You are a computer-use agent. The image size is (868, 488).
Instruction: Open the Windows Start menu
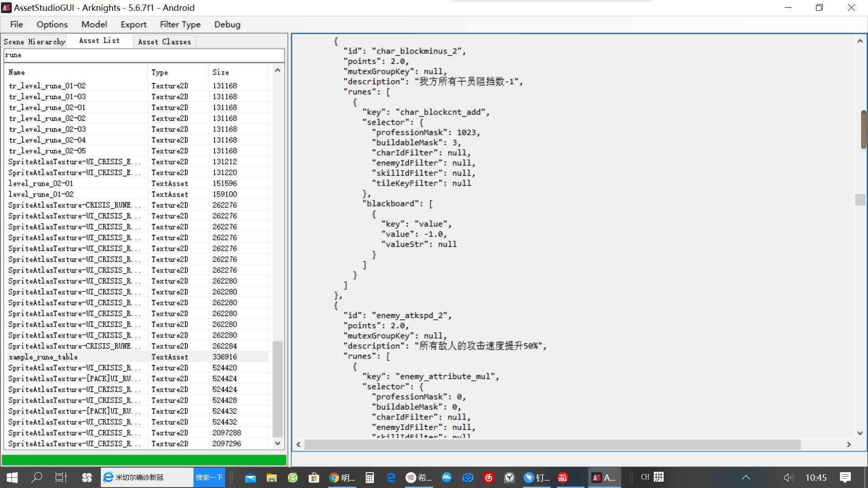tap(12, 477)
